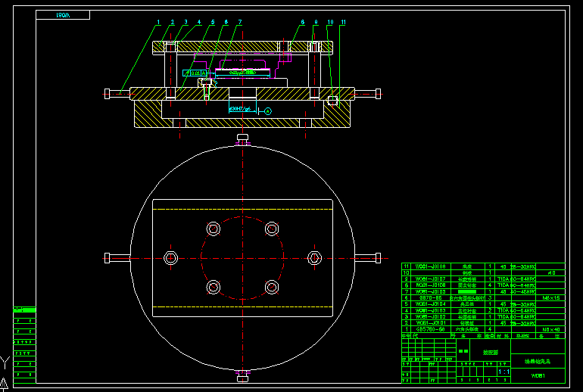Click the leftmost hex bolt on horizontal centerline
The width and height of the screenshot is (583, 392).
coord(170,258)
